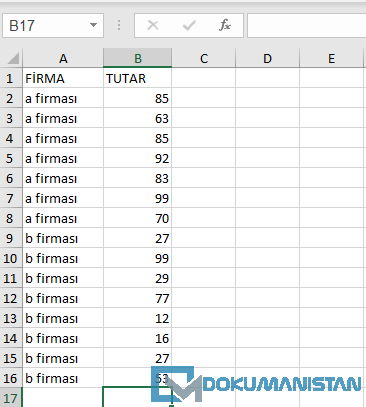
Task: Cancel entry with the X icon
Action: click(x=153, y=25)
